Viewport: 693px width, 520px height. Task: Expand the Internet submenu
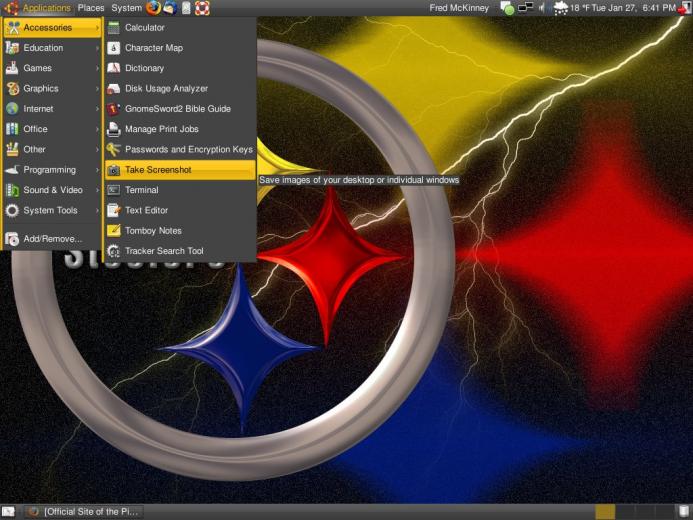point(52,109)
